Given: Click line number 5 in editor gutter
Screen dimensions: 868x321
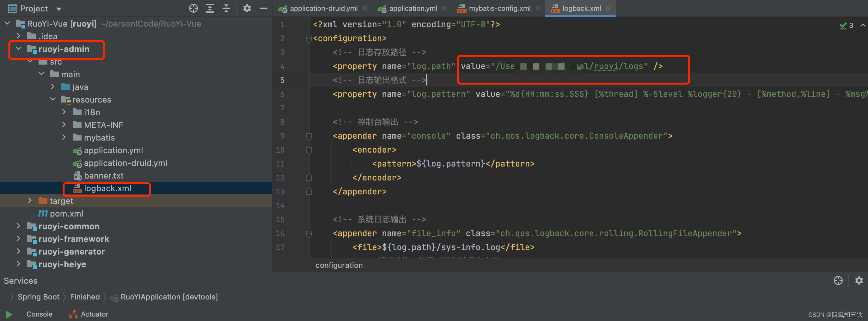Looking at the screenshot, I should coord(282,80).
